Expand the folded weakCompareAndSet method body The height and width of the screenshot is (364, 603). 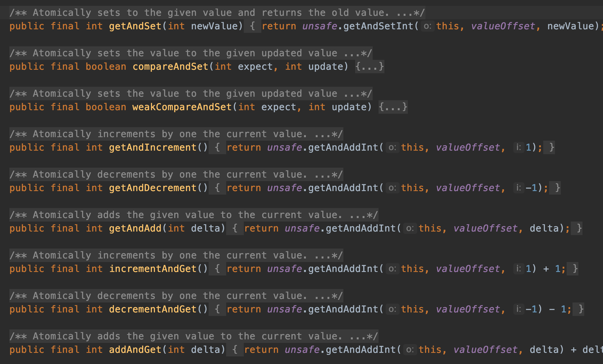(393, 107)
